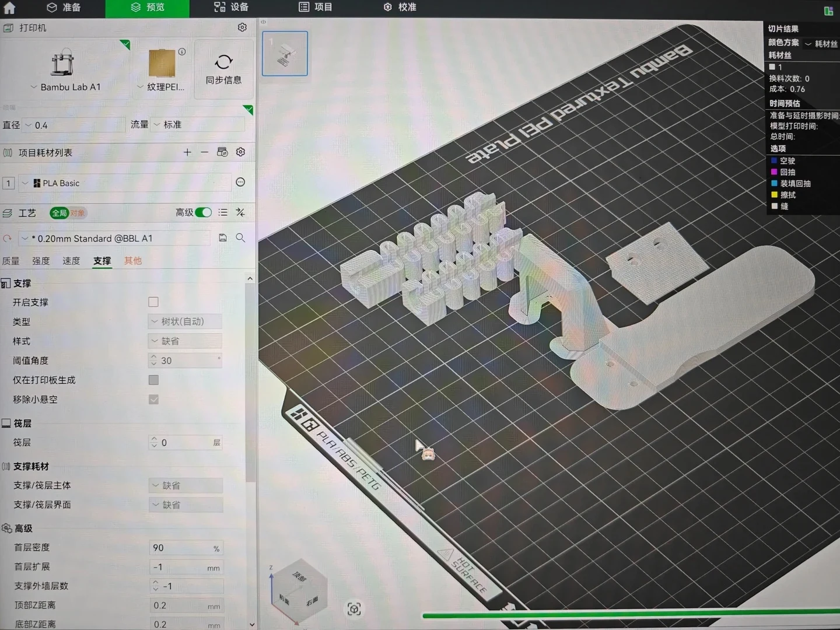Image resolution: width=840 pixels, height=630 pixels.
Task: Click the 同步信息 sync button
Action: (223, 69)
